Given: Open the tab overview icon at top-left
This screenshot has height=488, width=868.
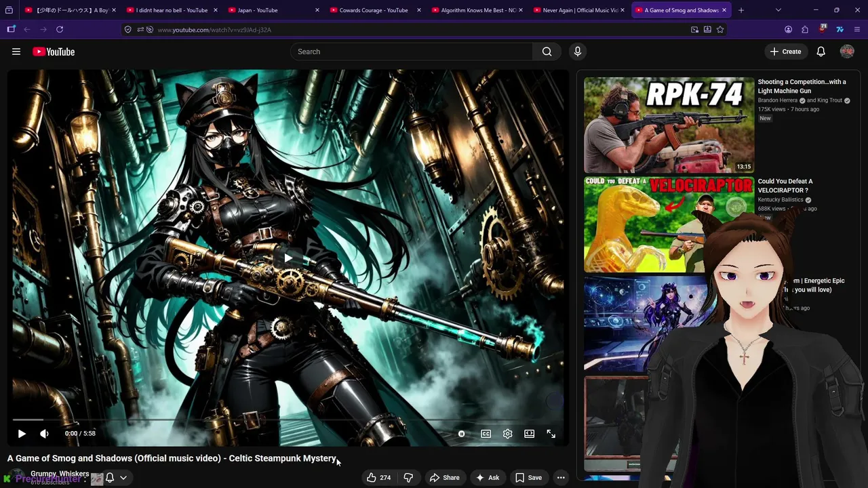Looking at the screenshot, I should tap(9, 10).
